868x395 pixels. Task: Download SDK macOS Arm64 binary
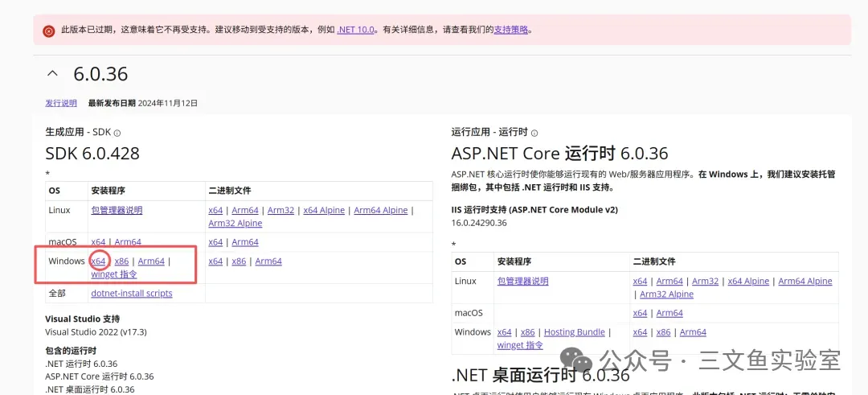tap(245, 242)
